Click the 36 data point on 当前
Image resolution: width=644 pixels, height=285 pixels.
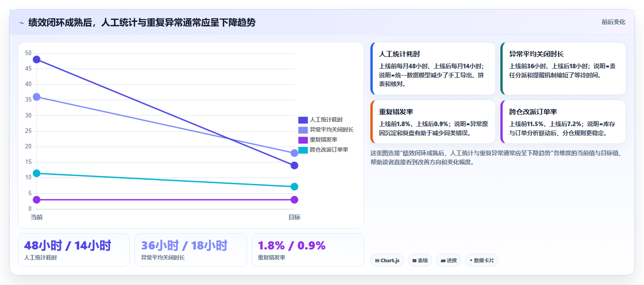pyautogui.click(x=37, y=97)
